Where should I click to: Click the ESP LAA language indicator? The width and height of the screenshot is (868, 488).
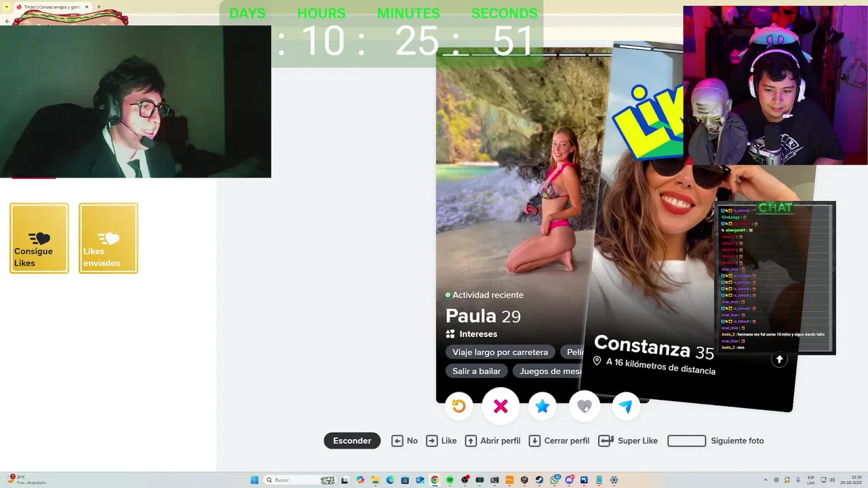coord(811,480)
